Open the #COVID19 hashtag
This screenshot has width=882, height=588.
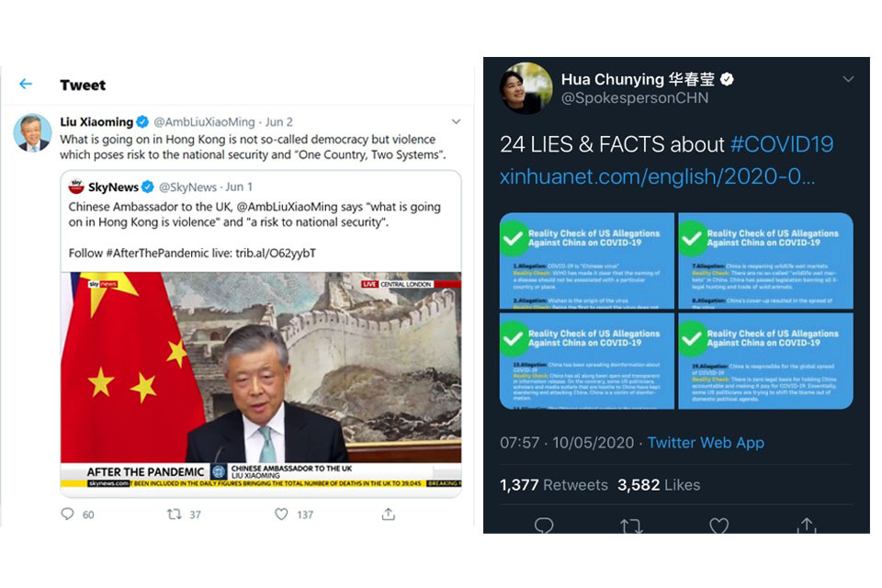click(782, 144)
